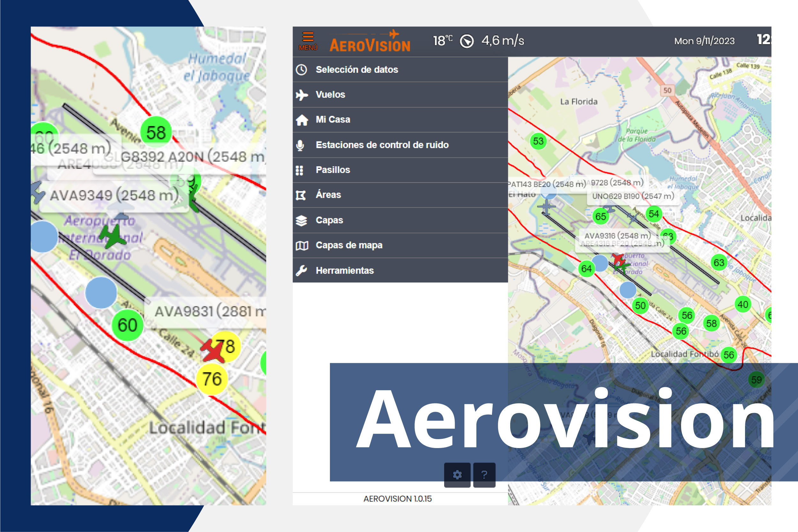Click flight label UNO629 B190 (2547 m)
The width and height of the screenshot is (798, 532).
pyautogui.click(x=633, y=196)
